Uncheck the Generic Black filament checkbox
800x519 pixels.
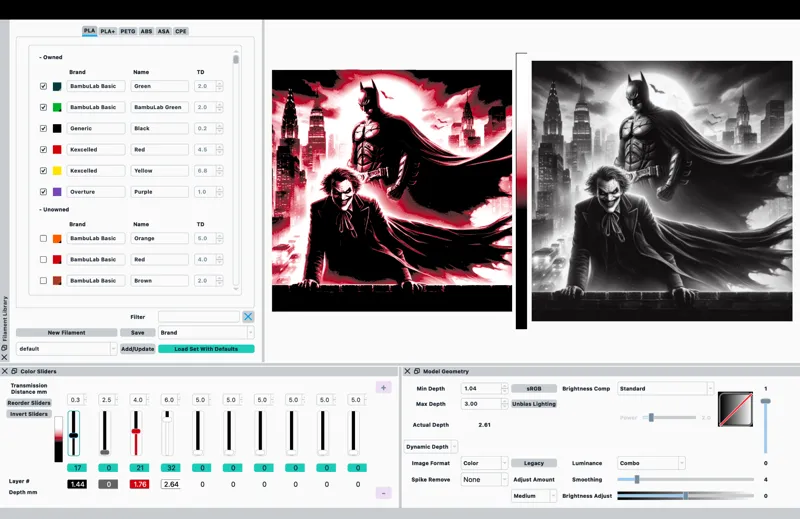[x=43, y=129]
